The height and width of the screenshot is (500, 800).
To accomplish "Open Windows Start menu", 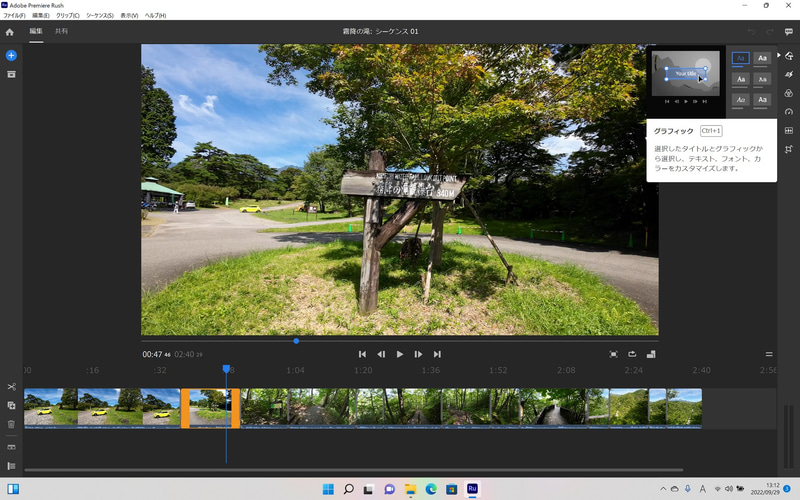I will [328, 489].
